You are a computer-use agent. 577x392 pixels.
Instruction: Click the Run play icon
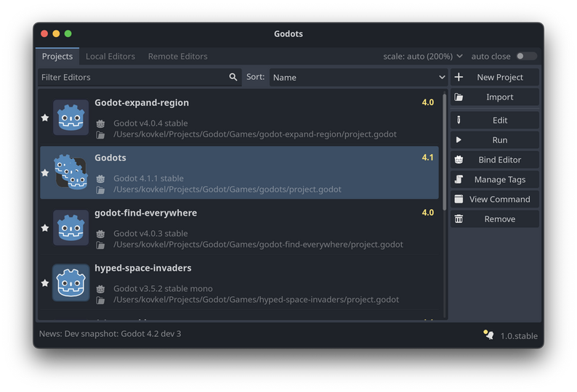pyautogui.click(x=459, y=140)
